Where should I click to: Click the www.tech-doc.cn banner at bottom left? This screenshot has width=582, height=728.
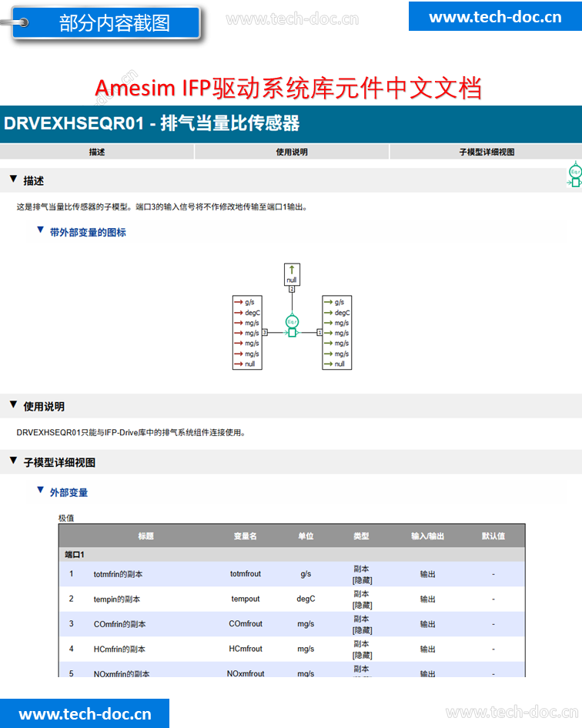85,713
